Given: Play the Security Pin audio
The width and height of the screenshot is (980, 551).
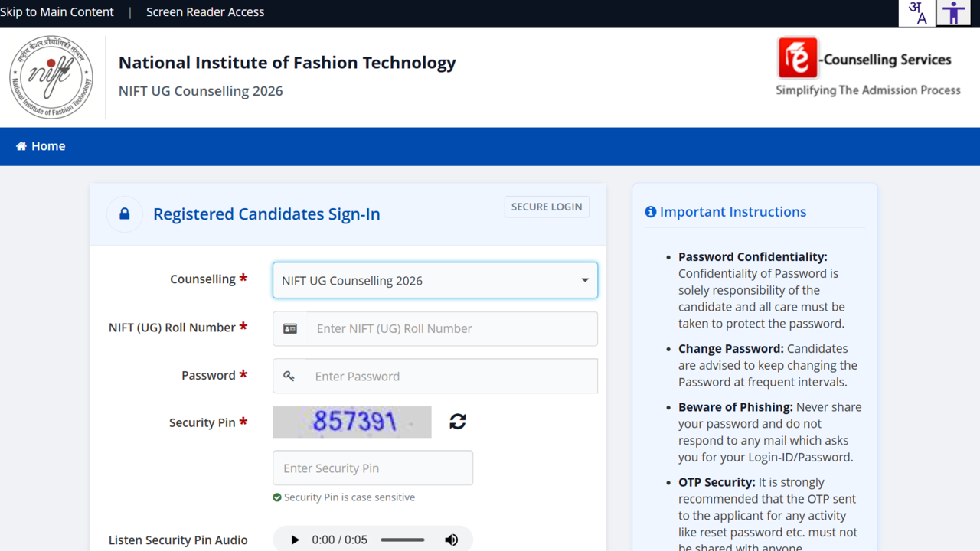Looking at the screenshot, I should pyautogui.click(x=295, y=540).
